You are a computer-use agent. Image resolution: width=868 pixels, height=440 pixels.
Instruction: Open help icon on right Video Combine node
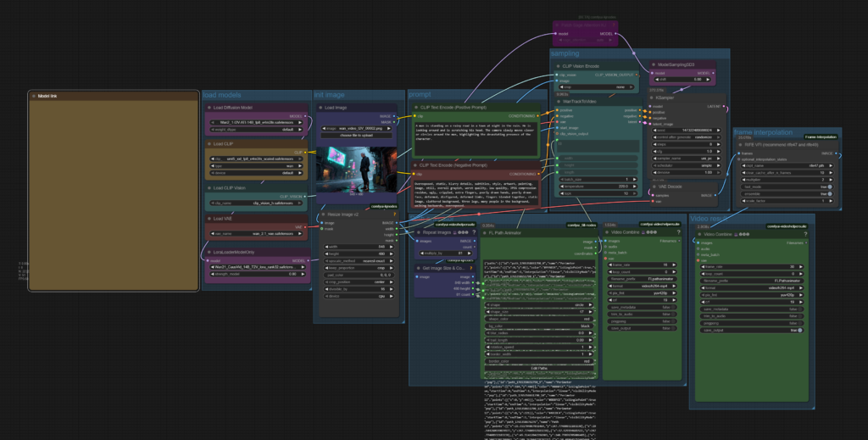[x=806, y=235]
